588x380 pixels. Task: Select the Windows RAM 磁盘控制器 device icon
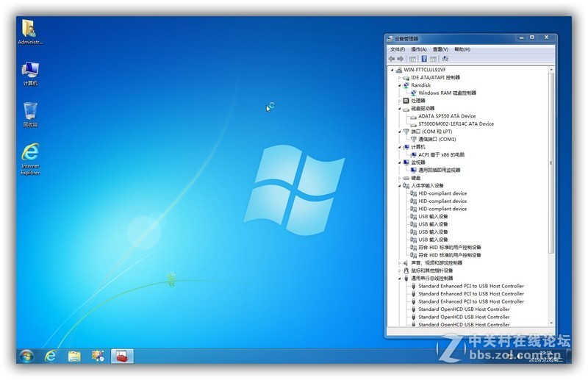coord(413,93)
